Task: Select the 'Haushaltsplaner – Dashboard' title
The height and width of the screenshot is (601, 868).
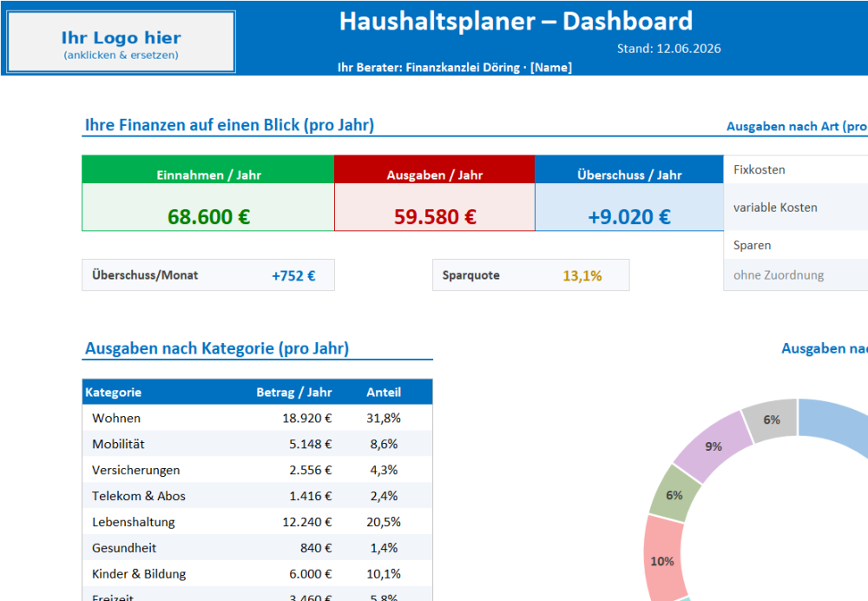Action: tap(516, 22)
